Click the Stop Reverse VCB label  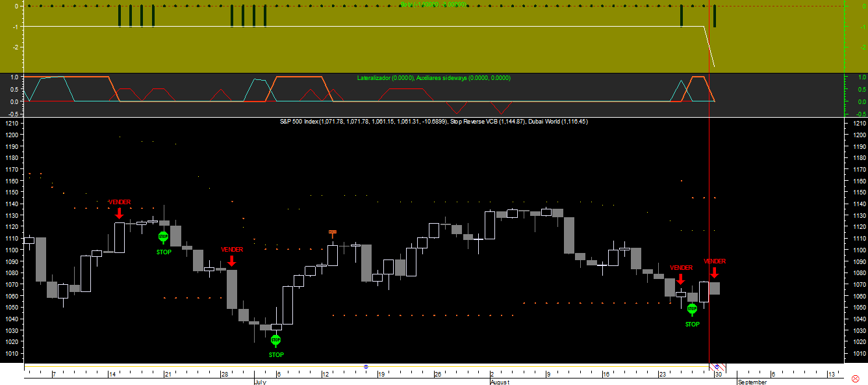[x=487, y=122]
